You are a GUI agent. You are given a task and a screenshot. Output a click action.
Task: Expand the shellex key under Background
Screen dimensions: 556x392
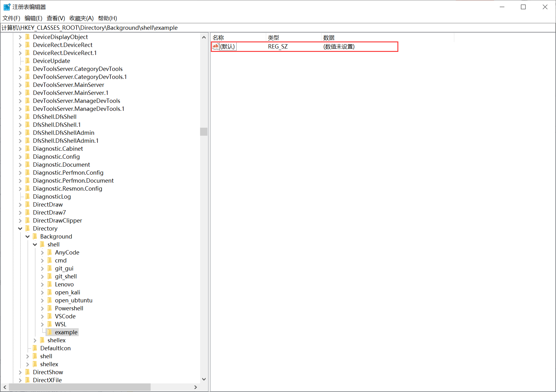(x=35, y=340)
